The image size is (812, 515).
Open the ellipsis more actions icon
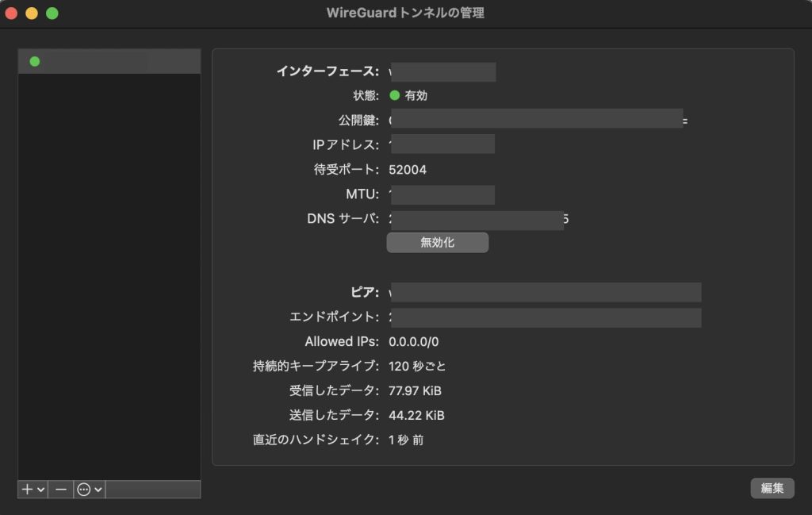click(x=84, y=490)
